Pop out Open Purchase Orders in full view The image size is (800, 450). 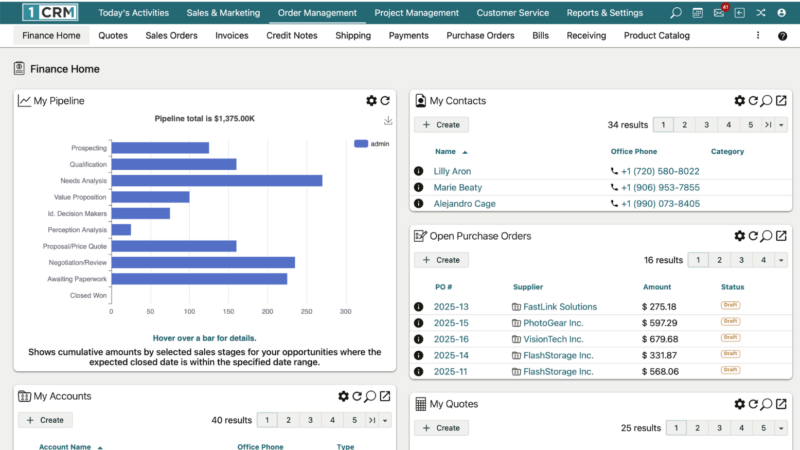click(781, 236)
